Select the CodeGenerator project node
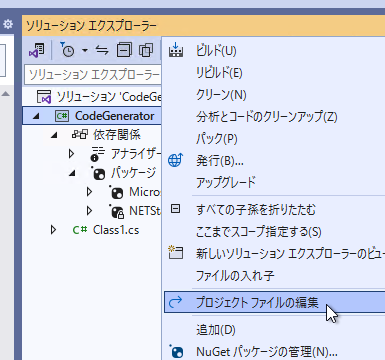Screen dimensions: 385x360 (114, 116)
